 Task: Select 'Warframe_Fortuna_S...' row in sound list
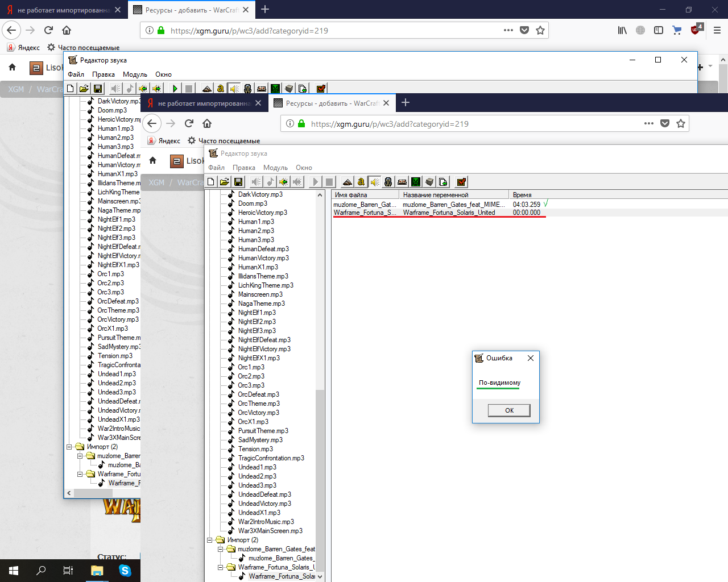[530, 213]
